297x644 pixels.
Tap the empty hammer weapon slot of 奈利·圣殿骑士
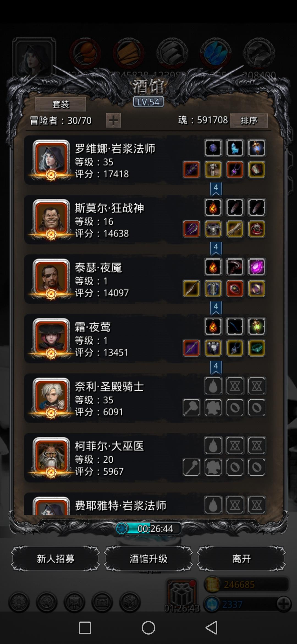[x=191, y=408]
